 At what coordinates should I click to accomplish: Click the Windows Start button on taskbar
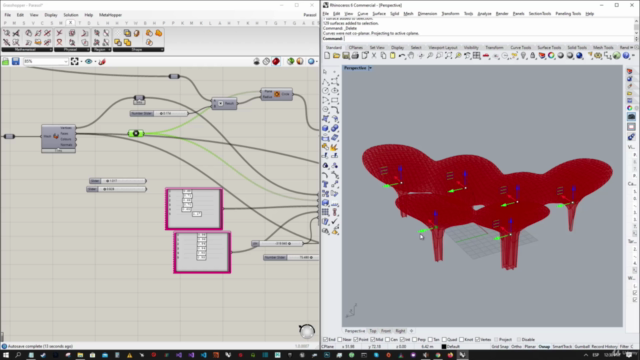point(6,355)
